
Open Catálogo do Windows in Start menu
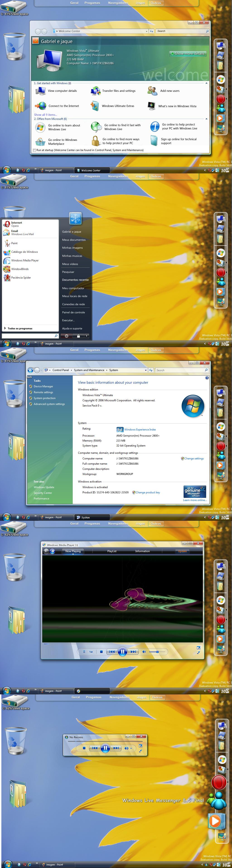(24, 252)
